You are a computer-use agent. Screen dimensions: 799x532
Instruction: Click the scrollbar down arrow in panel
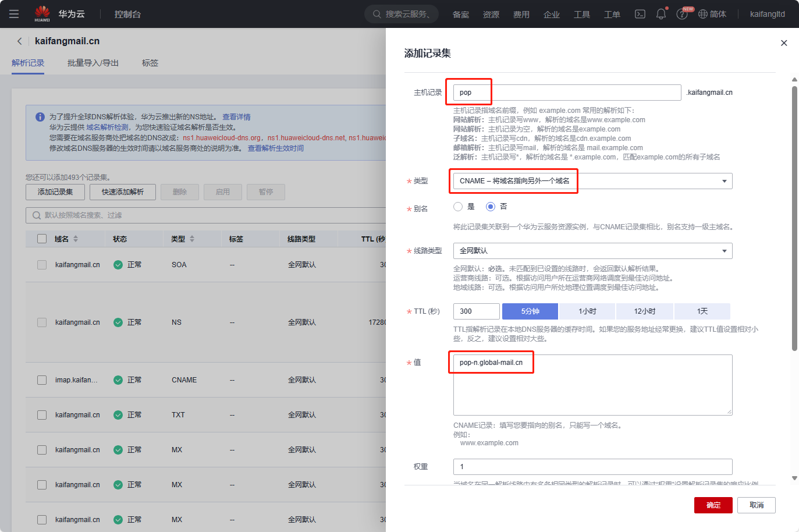point(794,478)
